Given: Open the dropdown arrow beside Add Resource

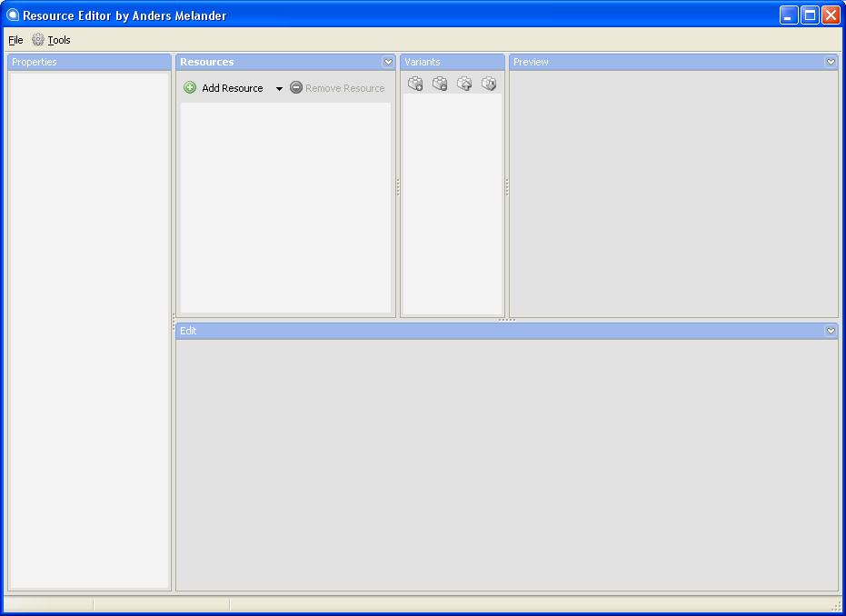Looking at the screenshot, I should tap(279, 88).
